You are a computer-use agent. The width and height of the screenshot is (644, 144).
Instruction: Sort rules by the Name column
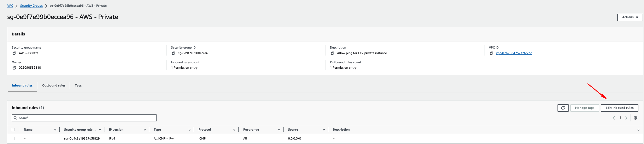(x=55, y=130)
